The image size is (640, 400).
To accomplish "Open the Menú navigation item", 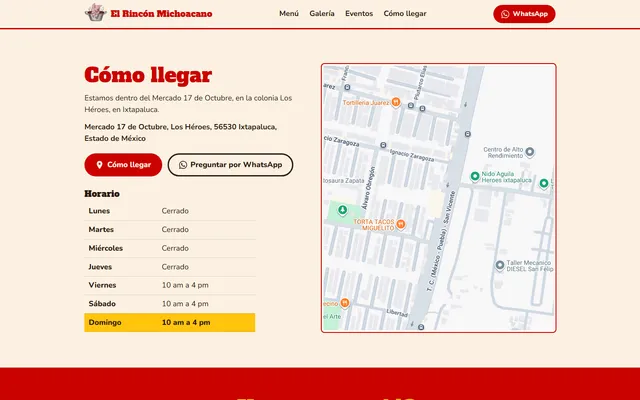I will pos(289,13).
